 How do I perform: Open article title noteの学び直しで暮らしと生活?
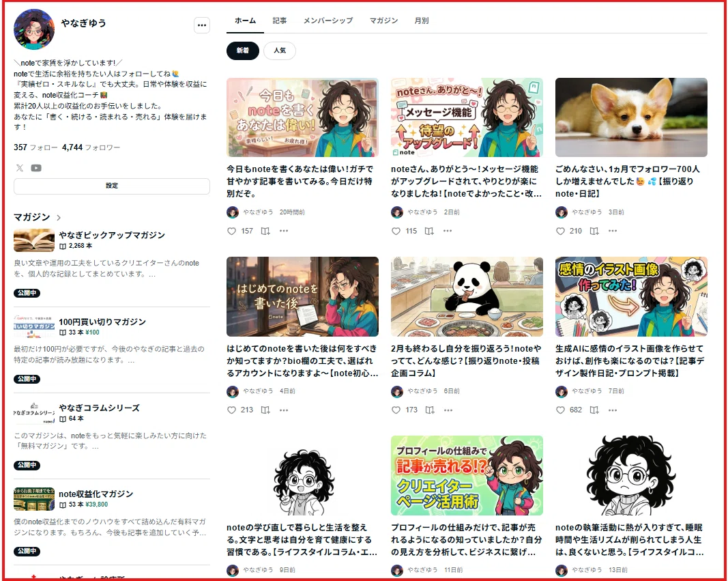coord(302,539)
